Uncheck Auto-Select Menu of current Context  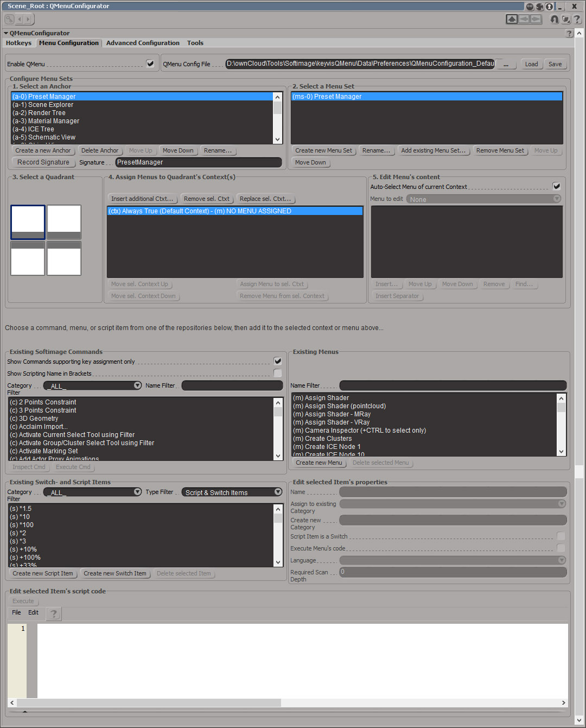556,186
